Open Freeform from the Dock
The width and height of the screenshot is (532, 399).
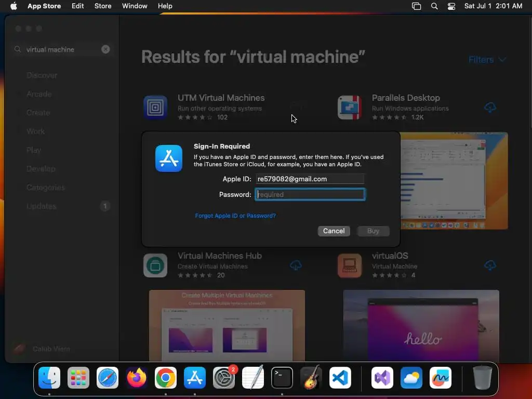tap(441, 378)
